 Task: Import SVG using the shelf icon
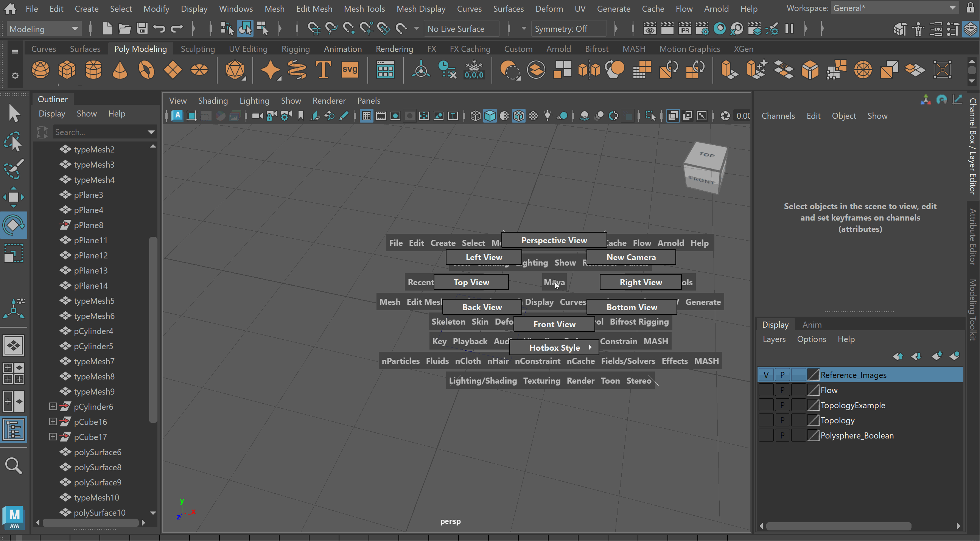click(x=349, y=70)
